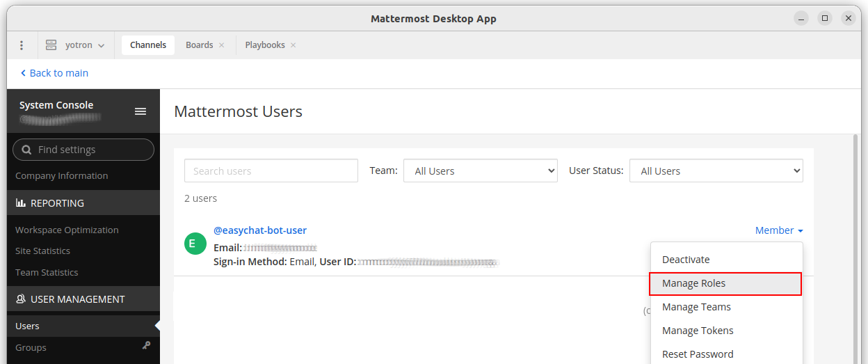Screen dimensions: 868x364
Task: Choose Reset Password from the menu
Action: pyautogui.click(x=726, y=354)
